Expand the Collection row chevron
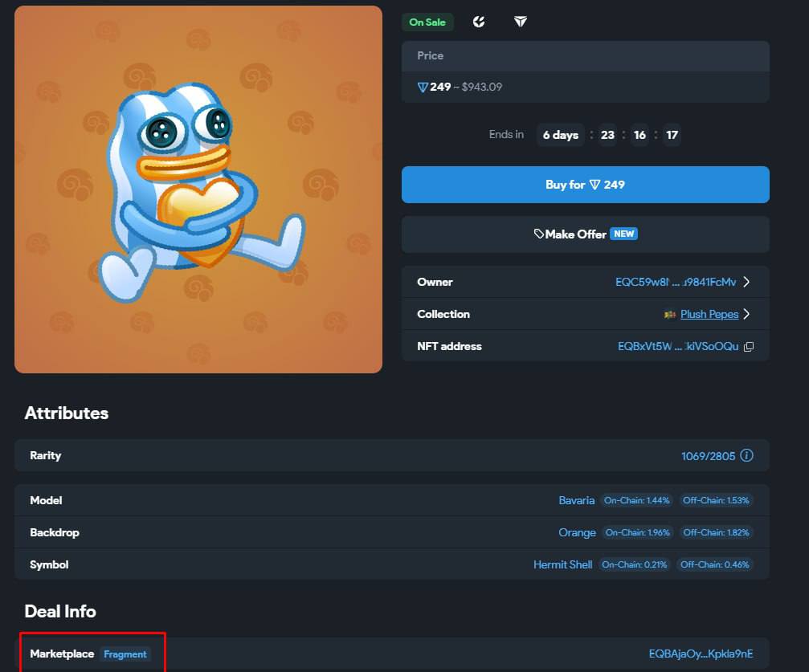This screenshot has height=672, width=809. pos(746,314)
